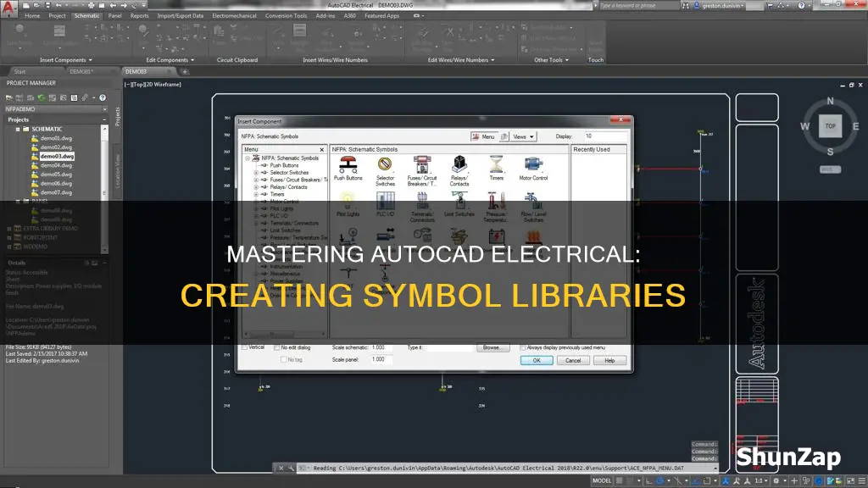
Task: Open the Fuses/Circuit Breakers symbol icon
Action: point(422,165)
